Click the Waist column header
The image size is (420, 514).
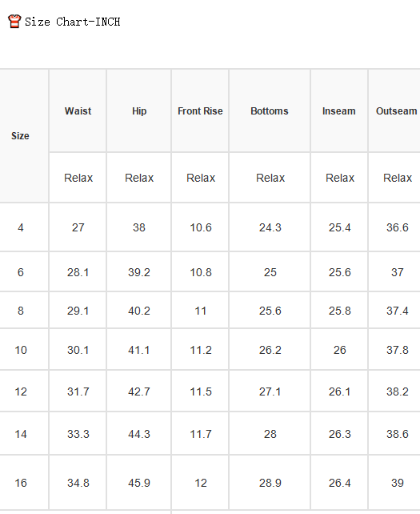coord(78,110)
